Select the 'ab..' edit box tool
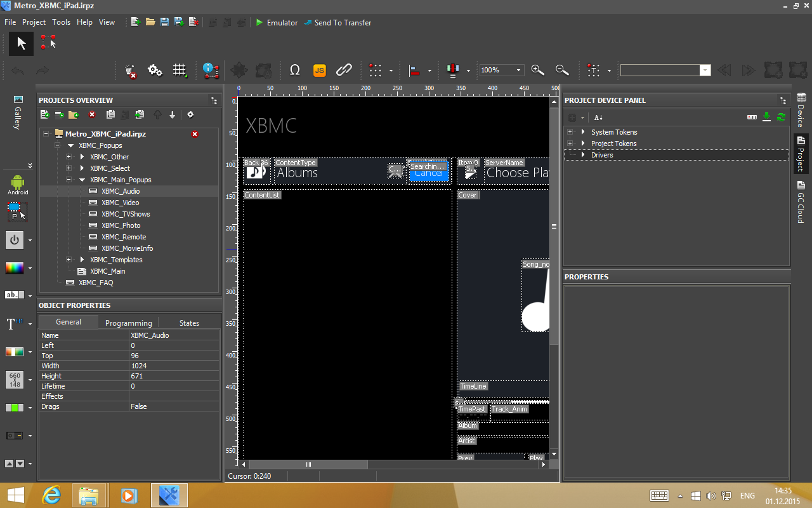The height and width of the screenshot is (508, 812). [x=14, y=295]
